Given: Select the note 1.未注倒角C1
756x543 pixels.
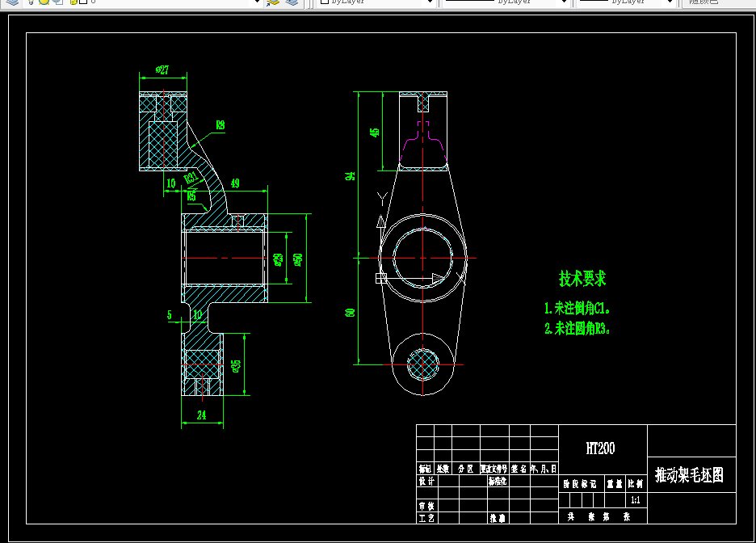Looking at the screenshot, I should click(x=577, y=308).
